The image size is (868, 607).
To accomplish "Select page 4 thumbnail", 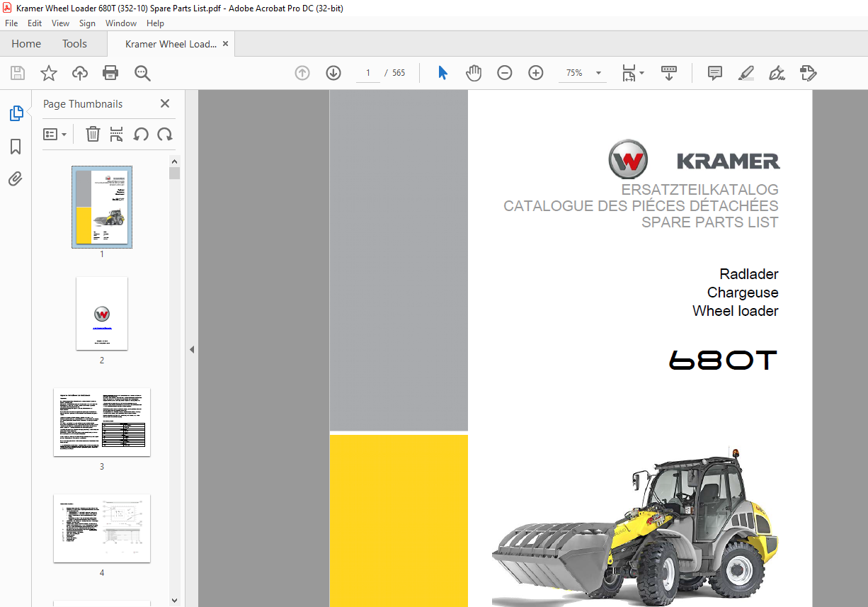I will tap(102, 528).
